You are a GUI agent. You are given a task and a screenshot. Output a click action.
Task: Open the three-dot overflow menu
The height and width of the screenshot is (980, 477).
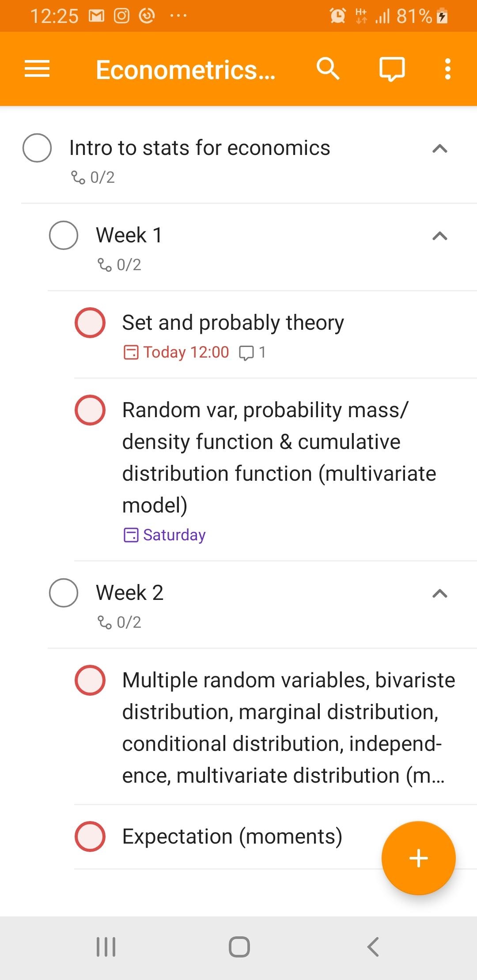pyautogui.click(x=448, y=69)
